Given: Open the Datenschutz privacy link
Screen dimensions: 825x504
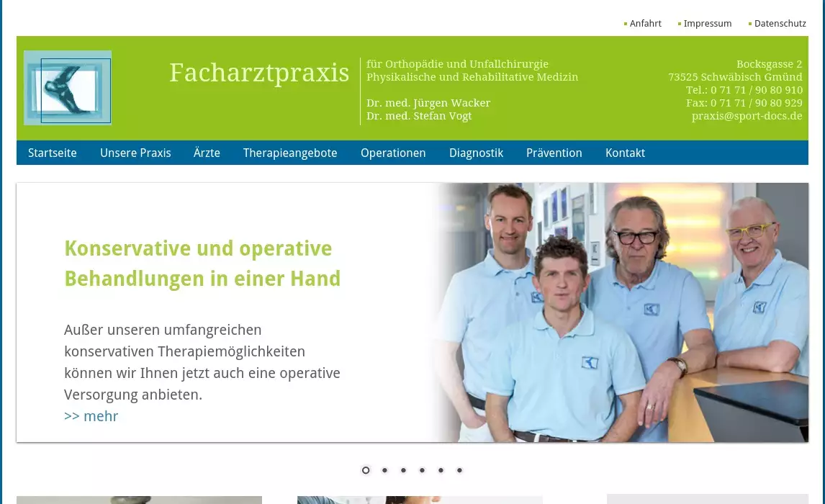Looking at the screenshot, I should click(780, 24).
